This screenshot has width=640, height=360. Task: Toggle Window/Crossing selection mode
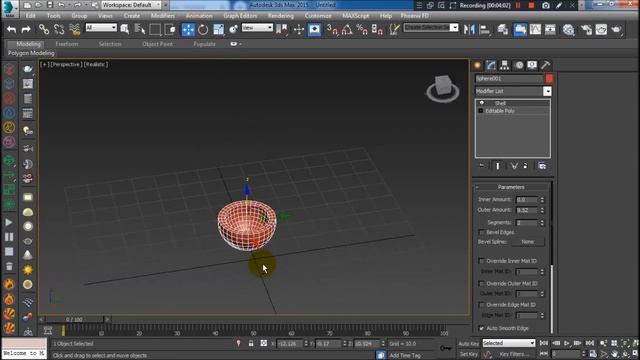click(x=170, y=29)
